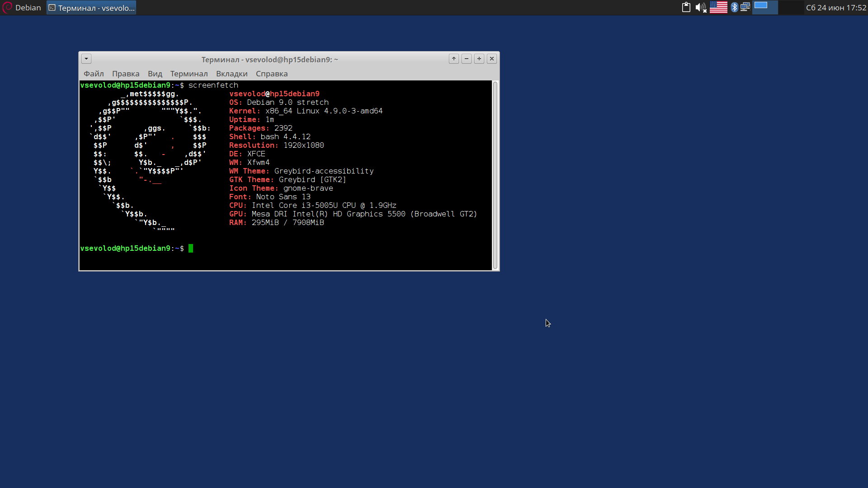The height and width of the screenshot is (488, 868).
Task: Open the Терминал menu in menubar
Action: tap(189, 74)
